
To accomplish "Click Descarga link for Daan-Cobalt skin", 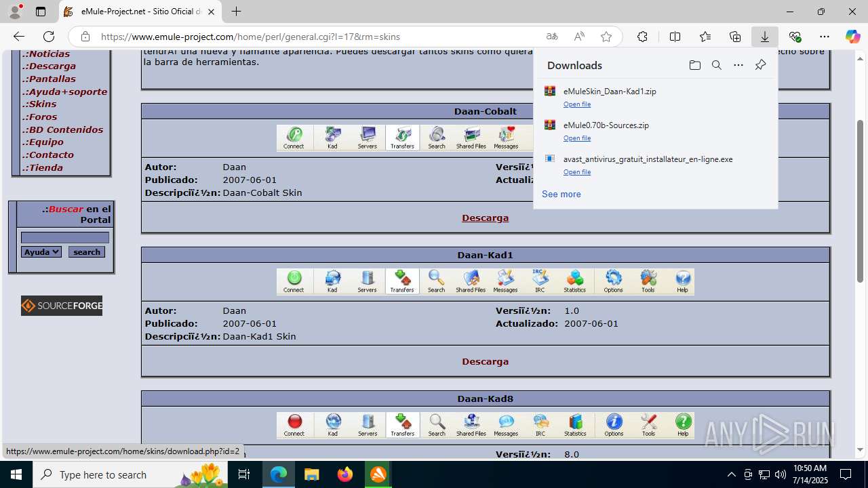I will point(485,218).
